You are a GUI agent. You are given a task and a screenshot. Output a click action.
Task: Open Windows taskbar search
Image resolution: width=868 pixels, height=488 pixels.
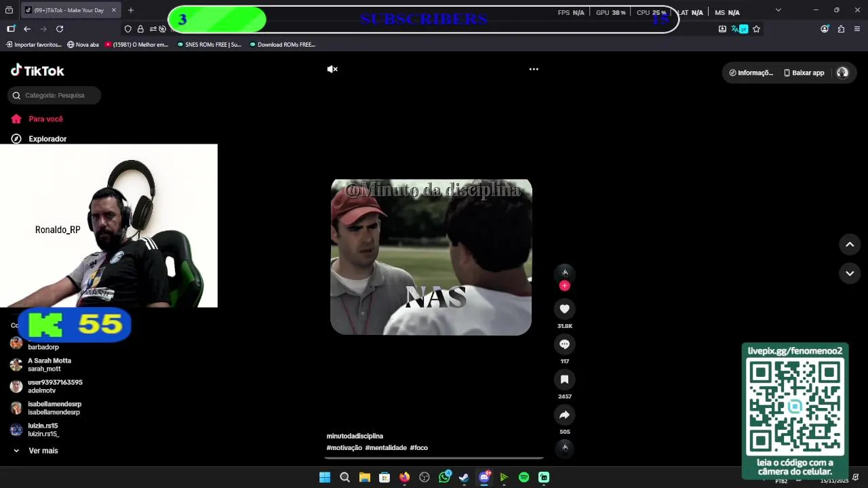coord(344,477)
